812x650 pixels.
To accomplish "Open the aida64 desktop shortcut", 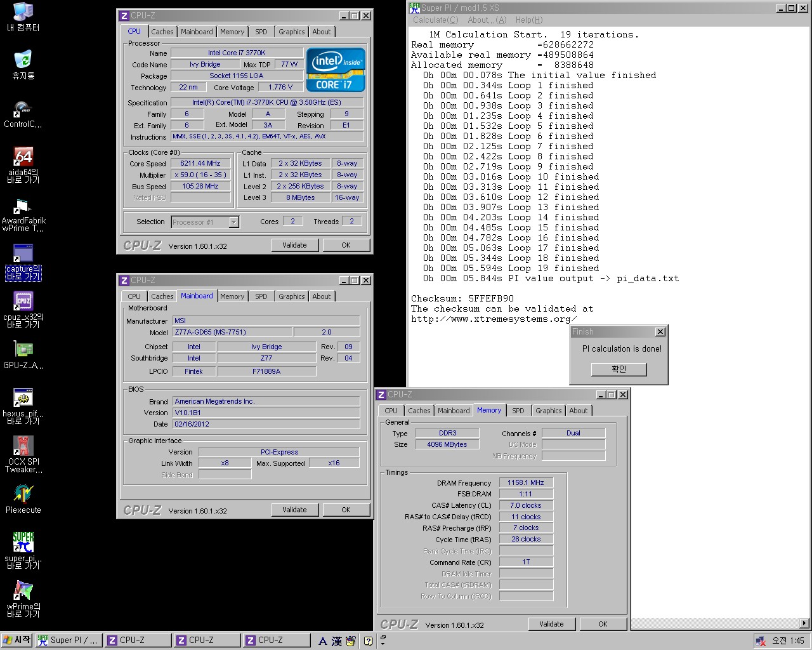I will tap(23, 157).
